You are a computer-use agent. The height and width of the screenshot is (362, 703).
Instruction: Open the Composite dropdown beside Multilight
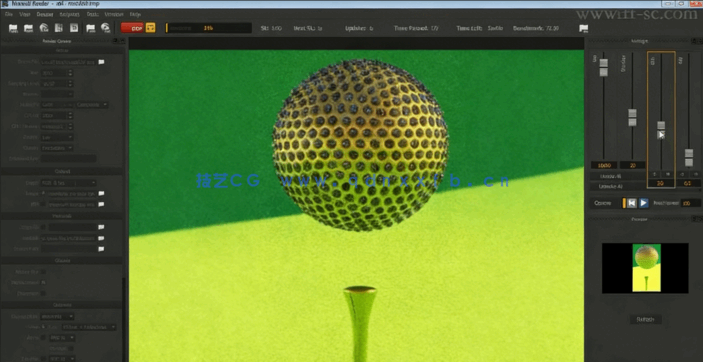[92, 105]
